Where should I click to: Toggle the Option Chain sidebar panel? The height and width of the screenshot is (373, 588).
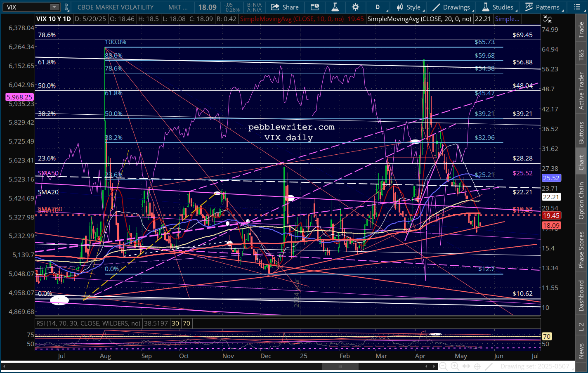coord(581,201)
